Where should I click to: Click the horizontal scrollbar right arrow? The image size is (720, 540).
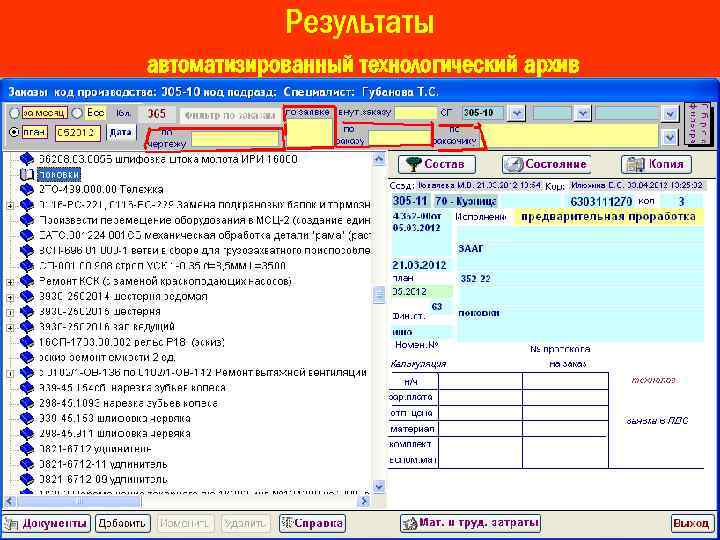tap(365, 501)
